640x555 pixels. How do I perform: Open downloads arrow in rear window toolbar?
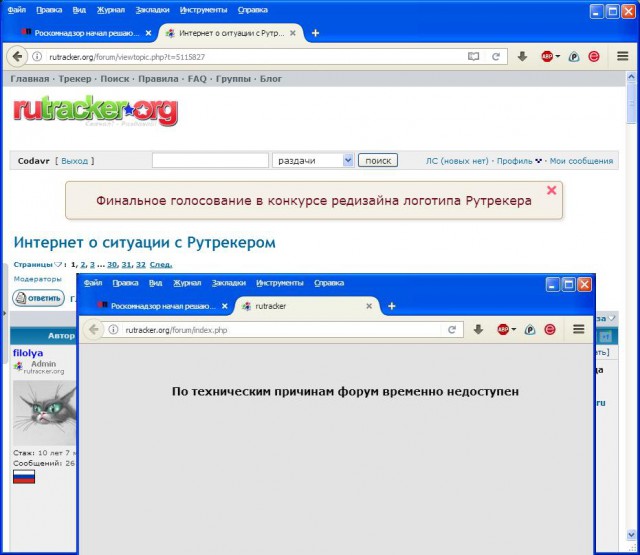pos(522,56)
